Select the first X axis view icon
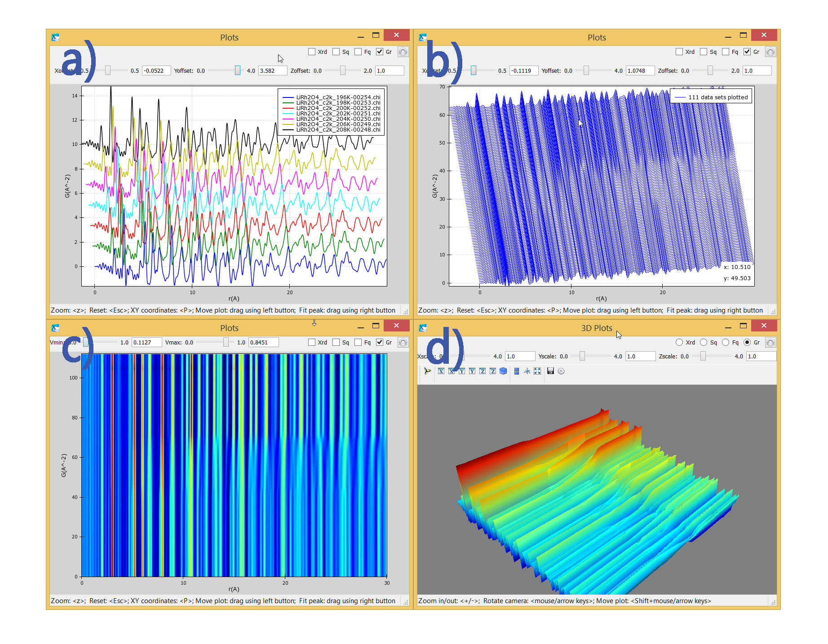The image size is (828, 644). 441,371
